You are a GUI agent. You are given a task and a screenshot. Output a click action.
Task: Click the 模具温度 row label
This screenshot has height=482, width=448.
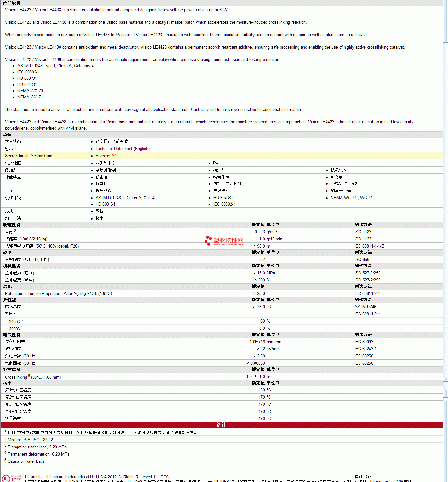click(13, 418)
